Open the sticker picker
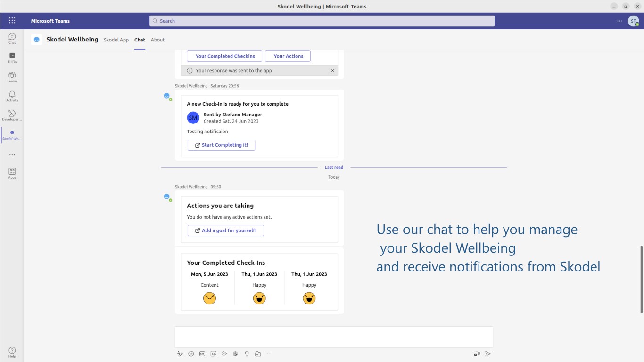This screenshot has height=362, width=644. (214, 354)
